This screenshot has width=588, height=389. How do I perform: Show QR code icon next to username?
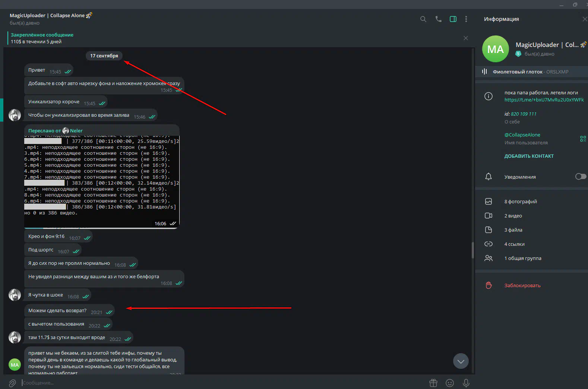pyautogui.click(x=583, y=139)
